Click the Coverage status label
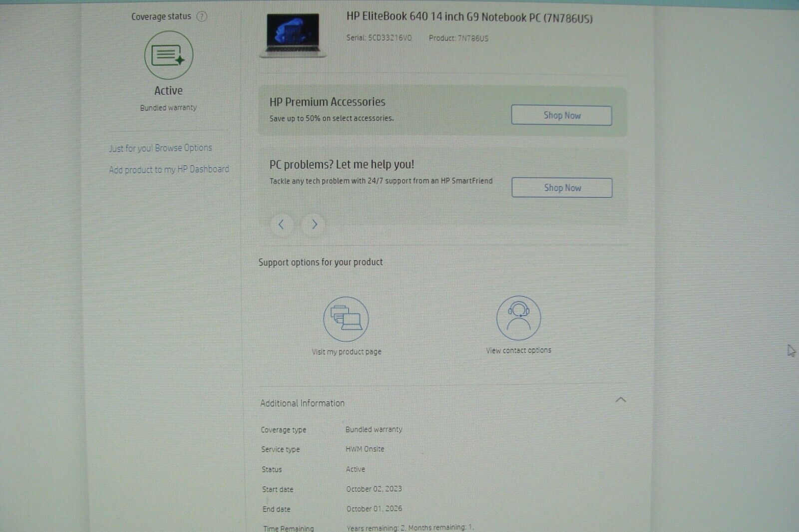 (161, 16)
